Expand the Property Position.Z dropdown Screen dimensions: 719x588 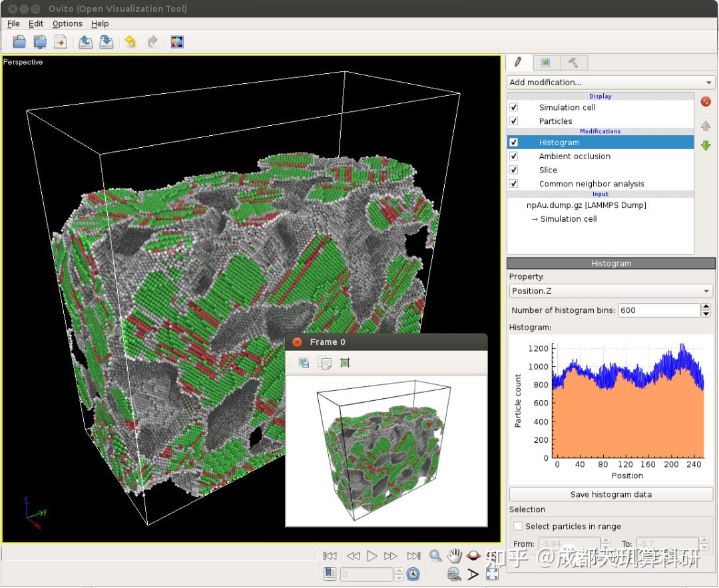pos(610,291)
